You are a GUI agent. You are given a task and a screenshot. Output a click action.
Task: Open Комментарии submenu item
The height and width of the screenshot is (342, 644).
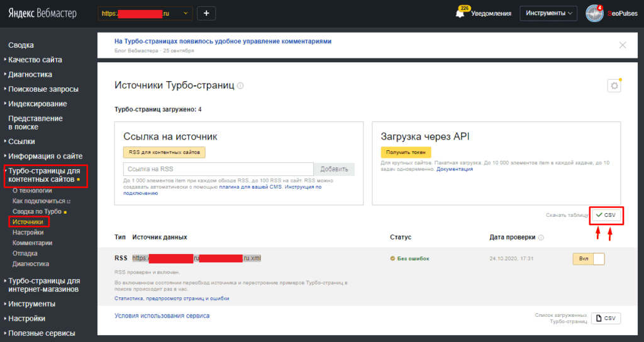click(x=33, y=243)
